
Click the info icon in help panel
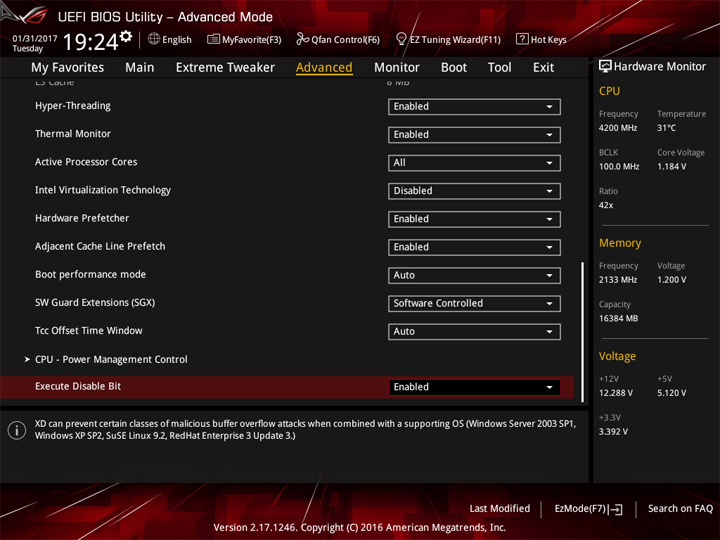coord(17,430)
